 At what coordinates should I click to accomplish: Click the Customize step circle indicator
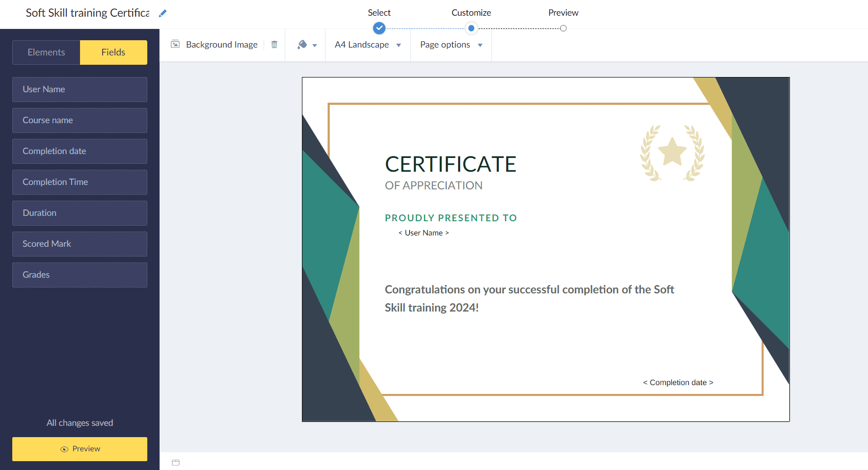pos(471,28)
